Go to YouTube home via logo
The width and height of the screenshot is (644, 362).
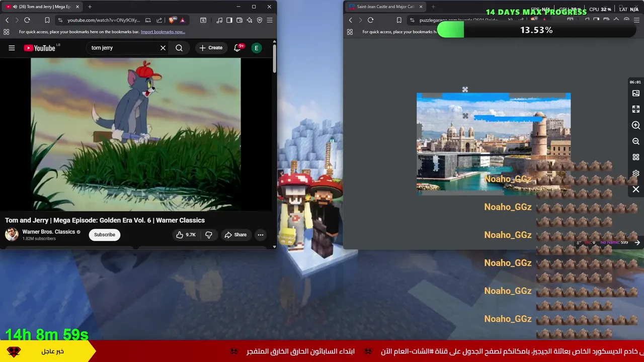point(40,48)
